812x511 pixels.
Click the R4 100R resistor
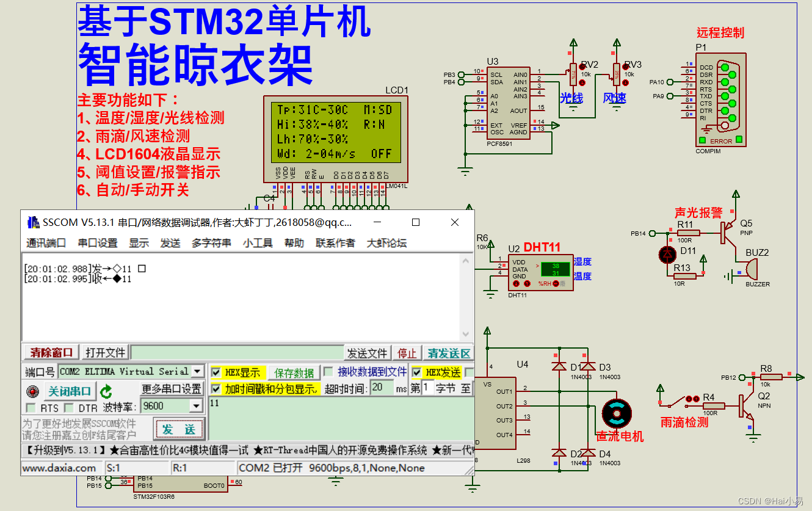[x=713, y=406]
